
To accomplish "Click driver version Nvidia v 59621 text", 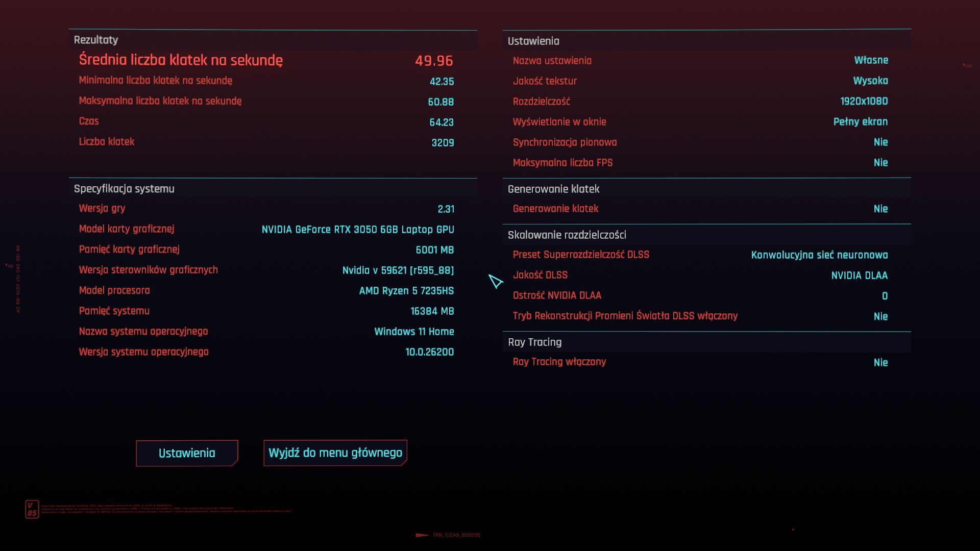I will [x=398, y=270].
